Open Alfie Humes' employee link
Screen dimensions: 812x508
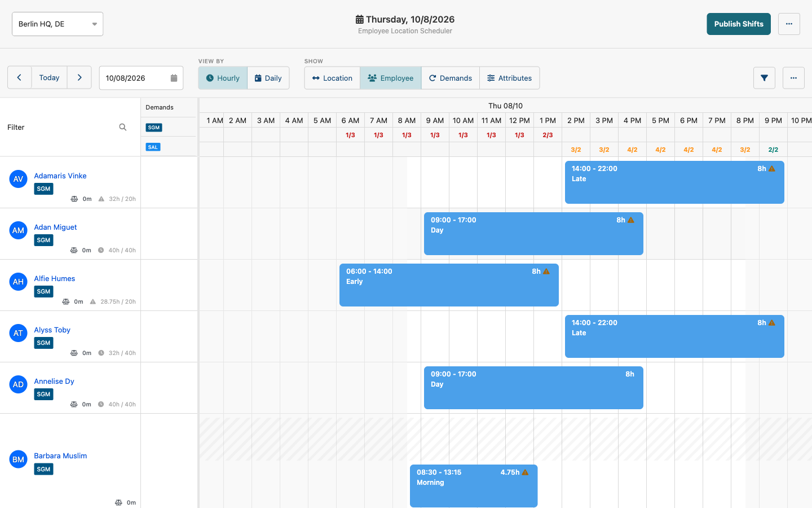[54, 278]
